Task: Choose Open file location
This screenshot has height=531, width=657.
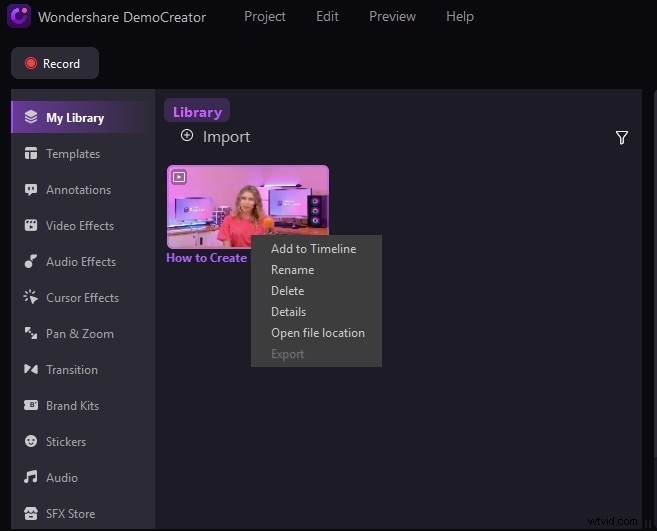Action: tap(316, 333)
